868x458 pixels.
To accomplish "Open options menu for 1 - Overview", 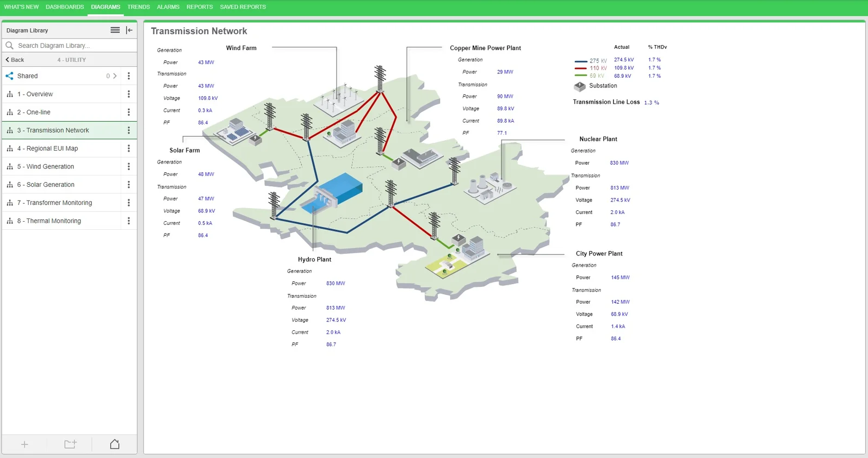I will pos(129,94).
